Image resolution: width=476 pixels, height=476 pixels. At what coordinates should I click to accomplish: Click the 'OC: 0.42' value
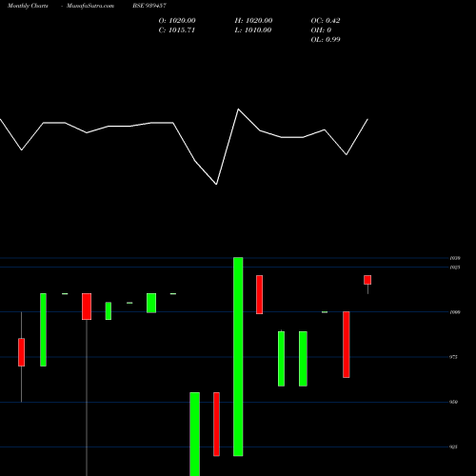coord(326,21)
